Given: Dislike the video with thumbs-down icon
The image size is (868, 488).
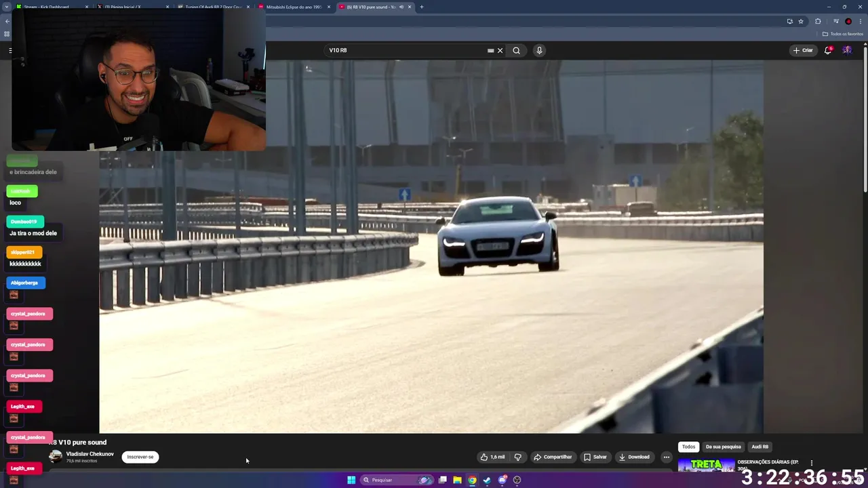Looking at the screenshot, I should 518,457.
